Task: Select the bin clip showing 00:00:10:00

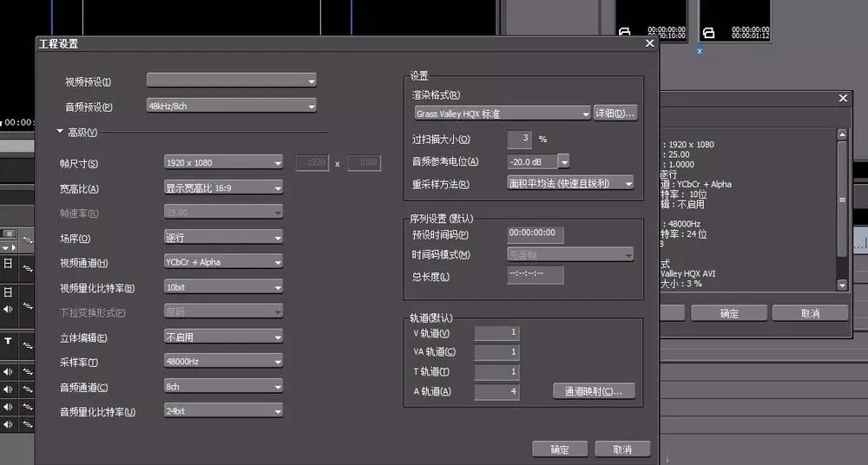Action: point(652,20)
